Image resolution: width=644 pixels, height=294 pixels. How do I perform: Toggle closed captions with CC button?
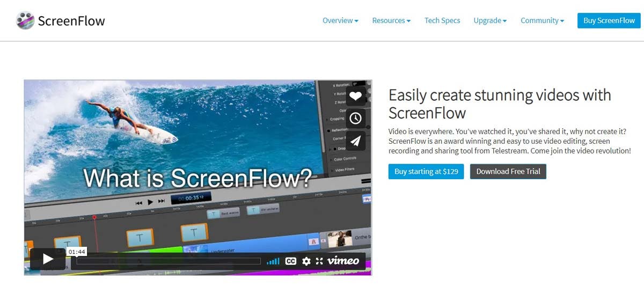tap(291, 261)
